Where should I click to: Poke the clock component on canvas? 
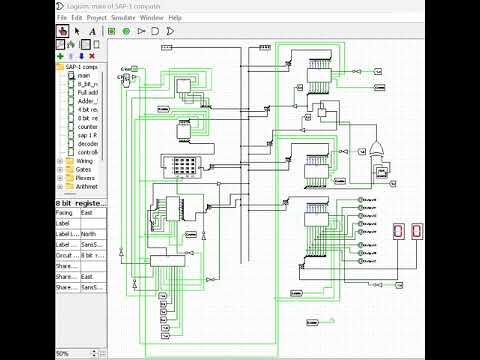pyautogui.click(x=126, y=77)
